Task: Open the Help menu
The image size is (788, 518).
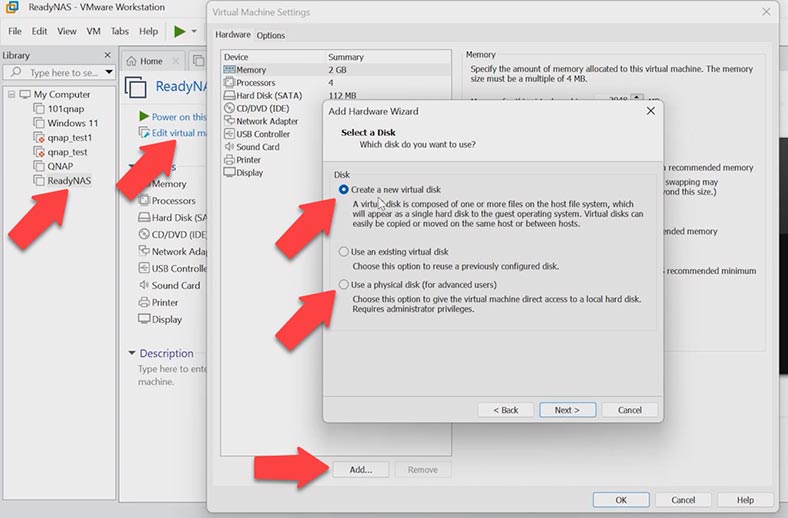Action: 148,31
